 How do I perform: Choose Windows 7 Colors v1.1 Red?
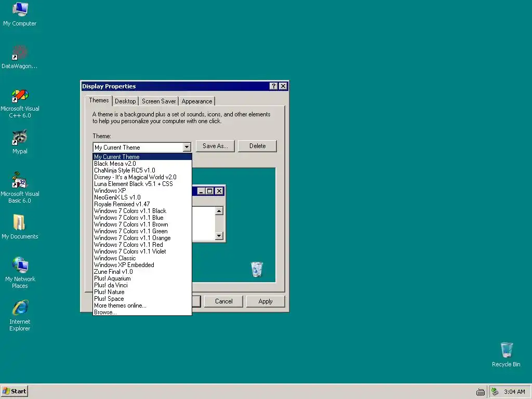142,245
